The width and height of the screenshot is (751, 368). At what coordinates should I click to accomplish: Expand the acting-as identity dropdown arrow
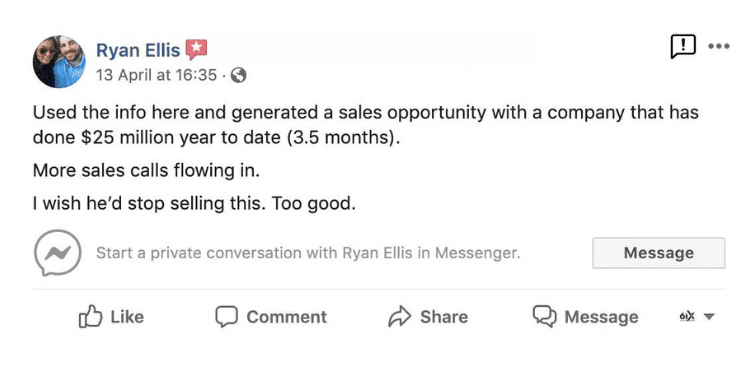pyautogui.click(x=709, y=317)
